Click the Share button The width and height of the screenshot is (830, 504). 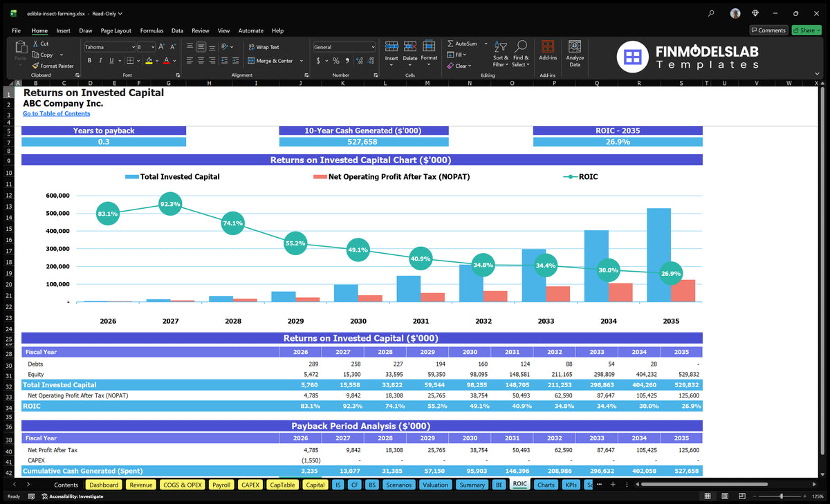(806, 30)
